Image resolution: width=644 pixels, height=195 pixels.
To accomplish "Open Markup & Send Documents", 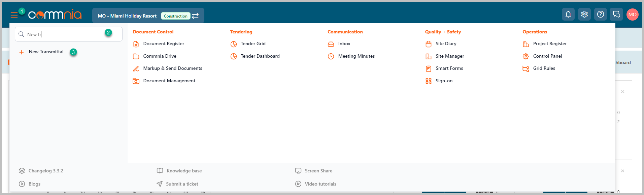I will pos(173,68).
